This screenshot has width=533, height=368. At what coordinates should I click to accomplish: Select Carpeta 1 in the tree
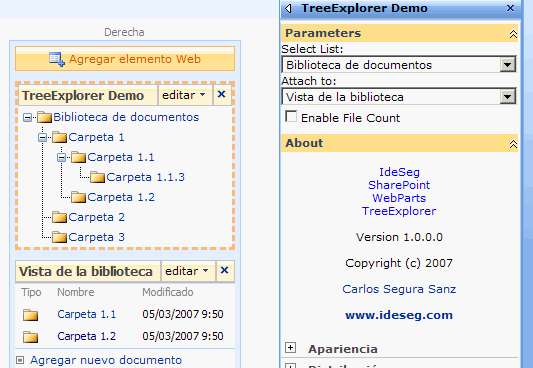pyautogui.click(x=96, y=137)
